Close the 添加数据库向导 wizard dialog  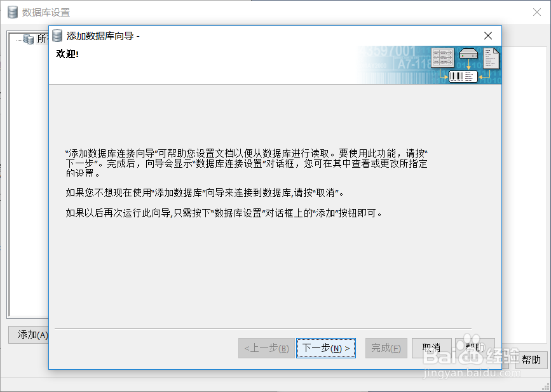point(487,36)
